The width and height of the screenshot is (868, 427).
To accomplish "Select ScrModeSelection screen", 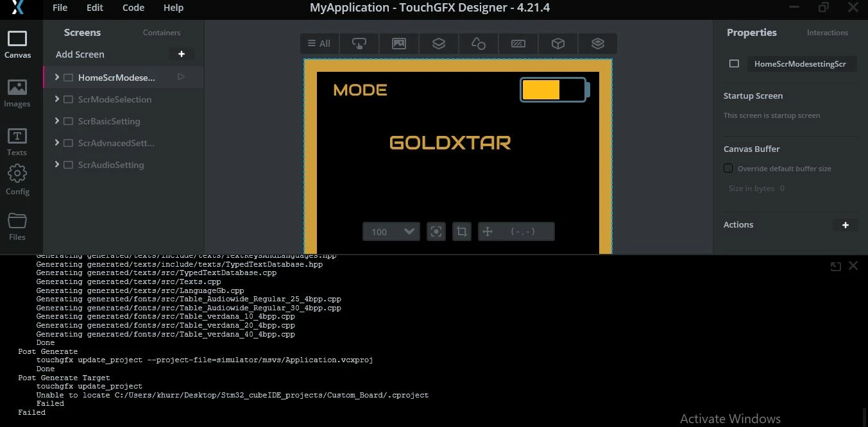I will click(x=115, y=99).
